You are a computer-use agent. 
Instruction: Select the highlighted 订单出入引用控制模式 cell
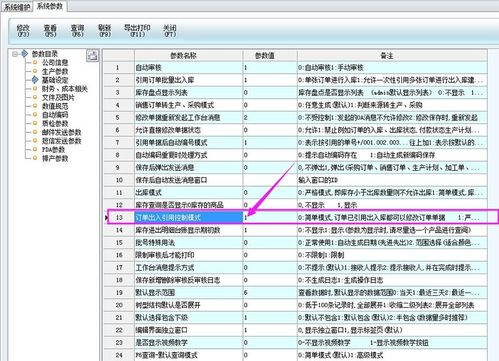tap(189, 217)
